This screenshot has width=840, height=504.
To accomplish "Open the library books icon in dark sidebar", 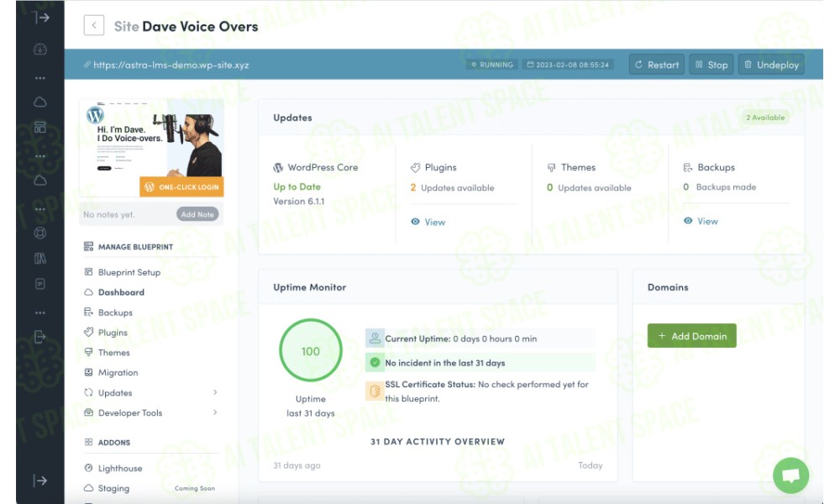I will point(40,258).
